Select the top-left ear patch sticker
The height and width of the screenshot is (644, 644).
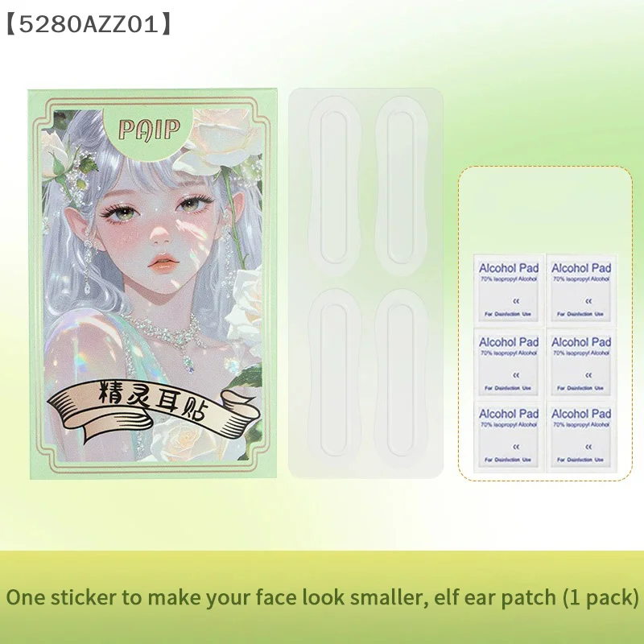[x=335, y=186]
